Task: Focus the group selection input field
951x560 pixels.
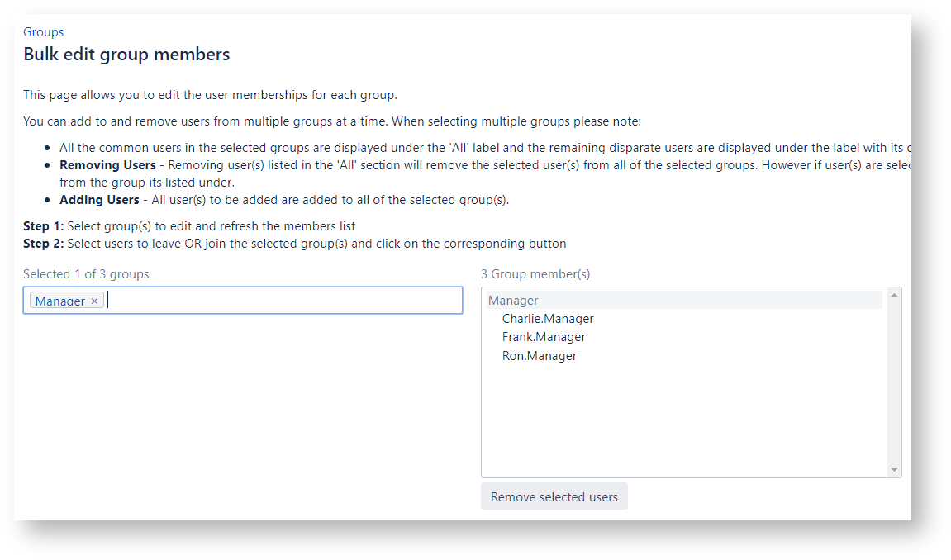Action: point(281,301)
